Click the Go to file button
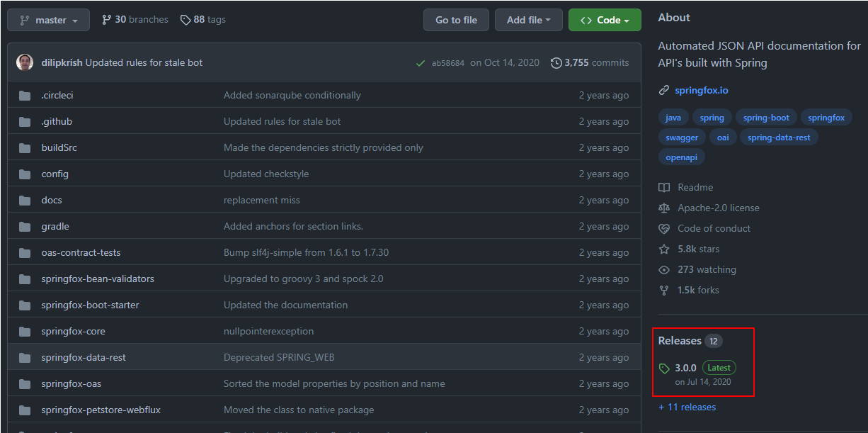The height and width of the screenshot is (433, 868). click(456, 20)
